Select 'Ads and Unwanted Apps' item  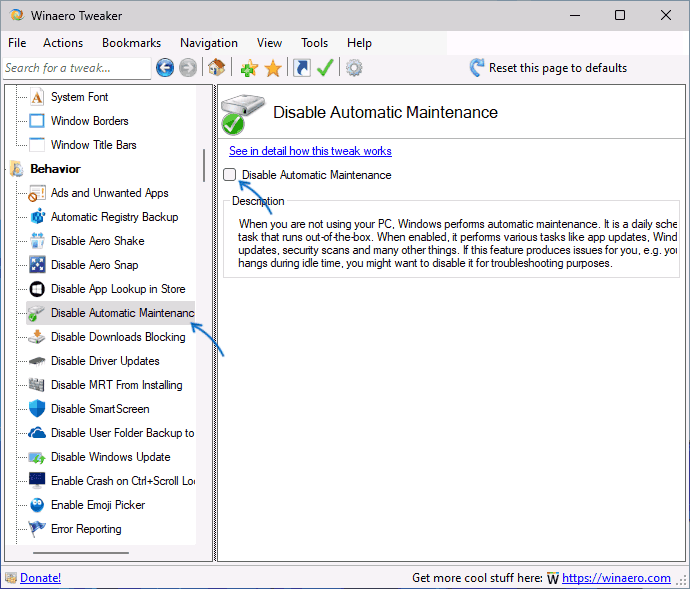pyautogui.click(x=110, y=193)
